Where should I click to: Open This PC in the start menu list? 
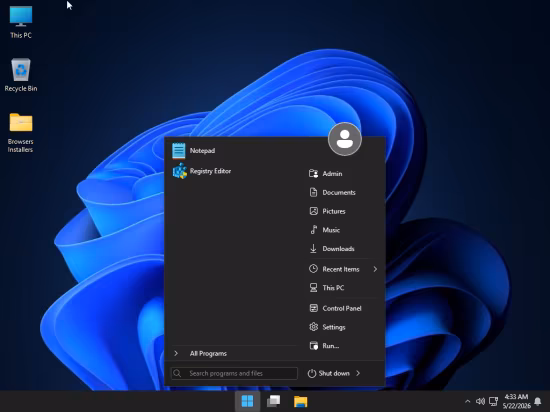[x=333, y=288]
